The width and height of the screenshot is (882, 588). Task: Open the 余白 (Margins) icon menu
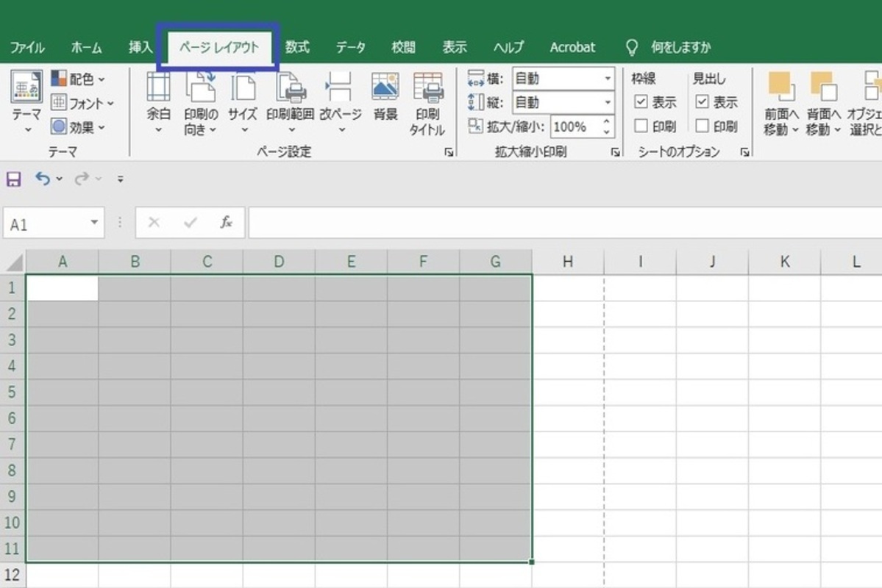(158, 88)
